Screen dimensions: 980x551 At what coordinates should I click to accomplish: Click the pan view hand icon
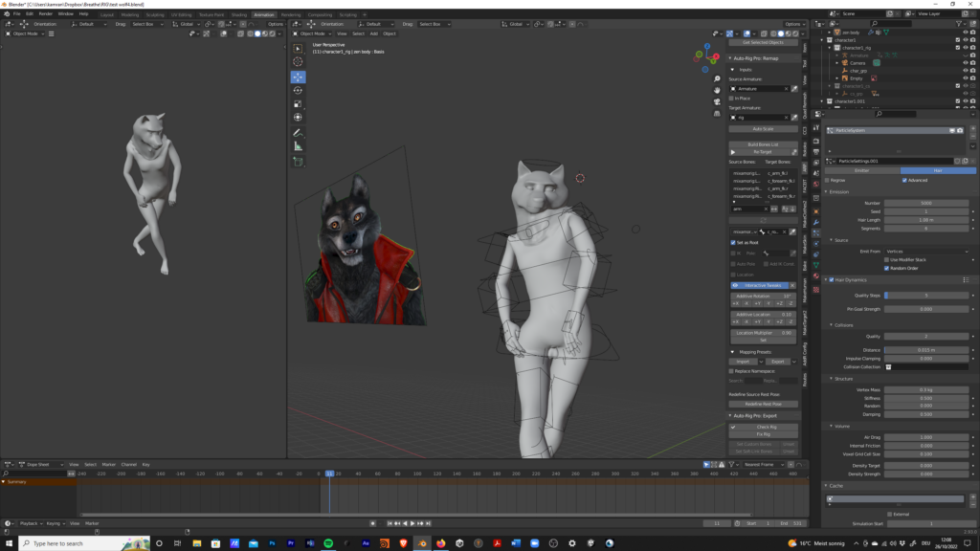(x=717, y=90)
